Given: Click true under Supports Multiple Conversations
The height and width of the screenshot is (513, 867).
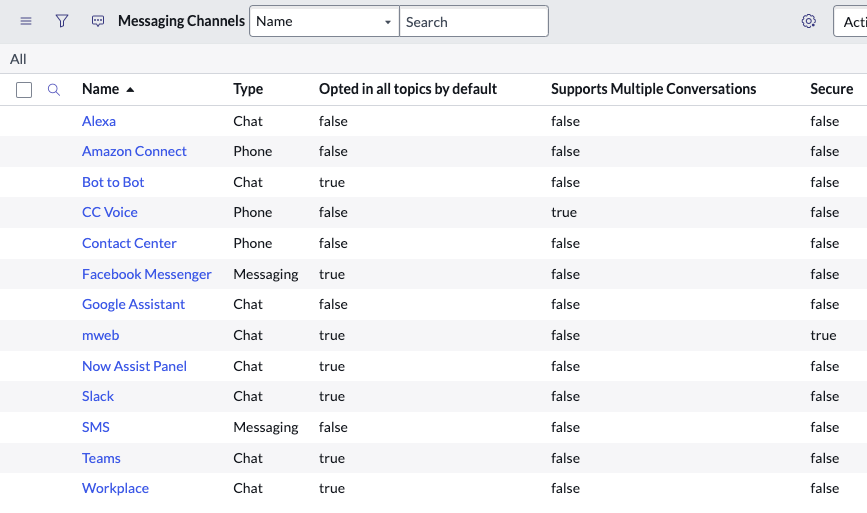Looking at the screenshot, I should point(563,212).
